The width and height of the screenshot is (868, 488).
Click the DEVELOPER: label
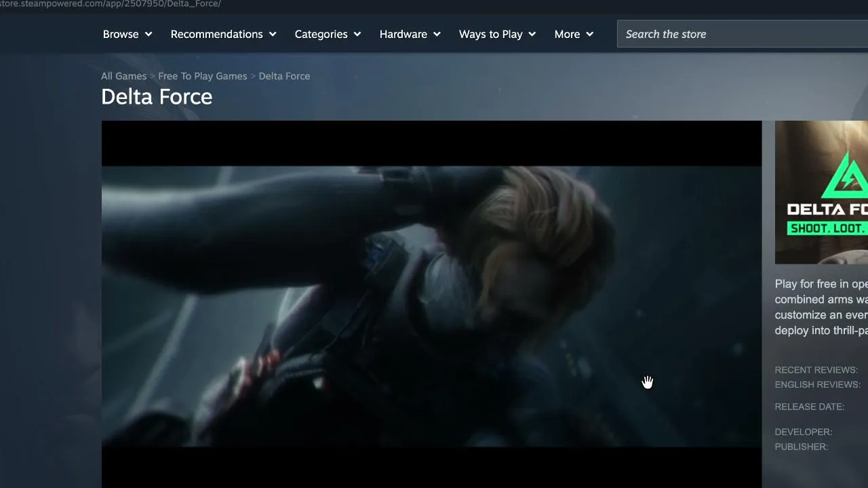(x=804, y=432)
